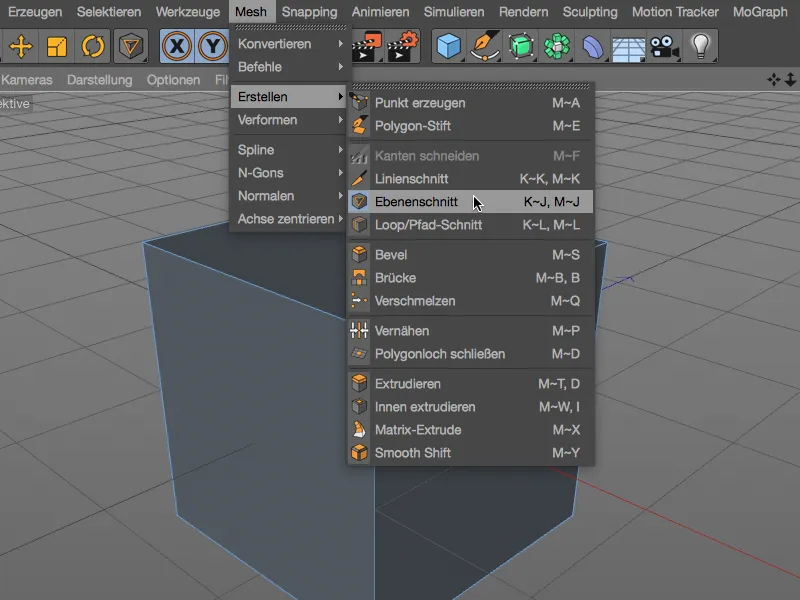Choose Verschmelzen weld tool
The height and width of the screenshot is (600, 800).
click(470, 301)
